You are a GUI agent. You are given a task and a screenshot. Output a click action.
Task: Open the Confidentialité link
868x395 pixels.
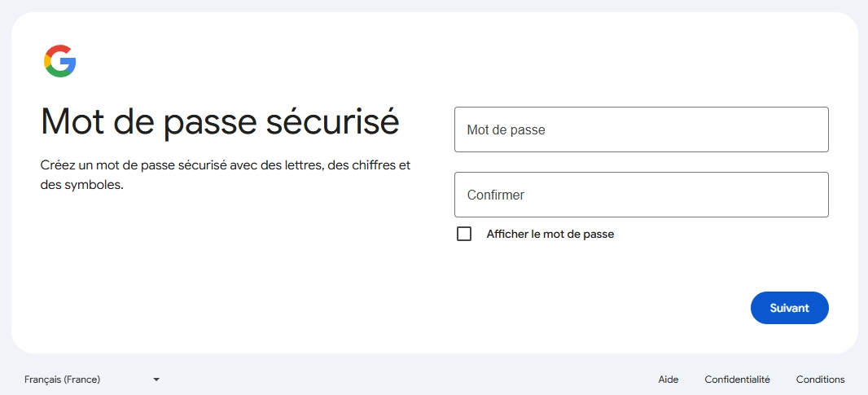[737, 380]
